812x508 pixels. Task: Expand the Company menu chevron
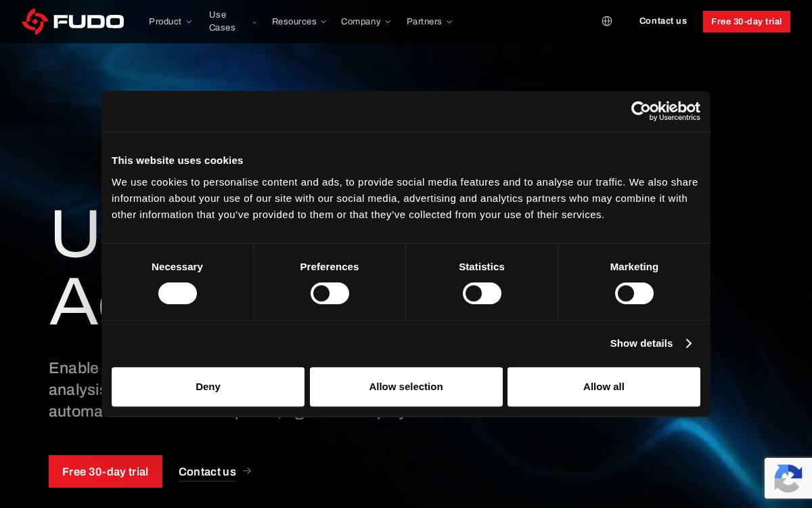[x=388, y=22]
